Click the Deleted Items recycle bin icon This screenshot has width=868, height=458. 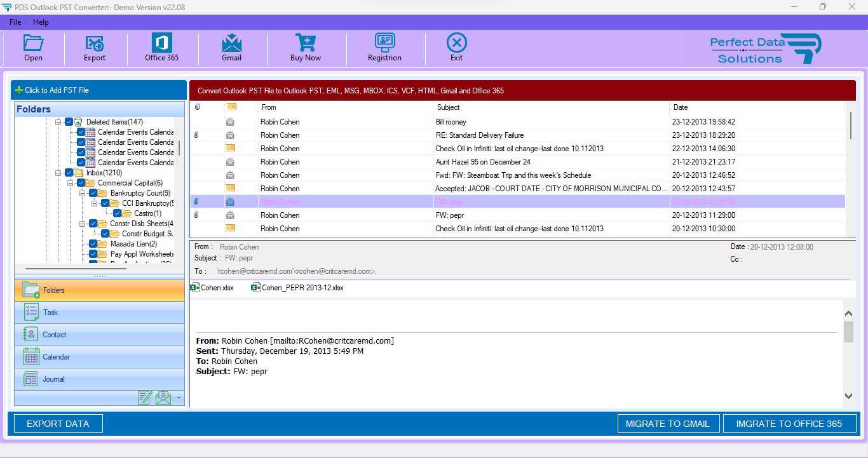pyautogui.click(x=79, y=122)
